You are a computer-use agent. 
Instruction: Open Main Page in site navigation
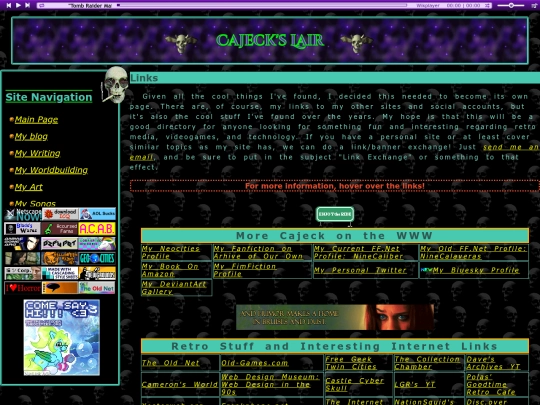[x=36, y=120]
